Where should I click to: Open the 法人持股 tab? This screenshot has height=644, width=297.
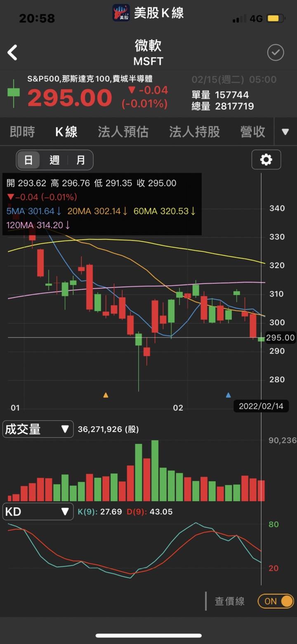pos(194,132)
